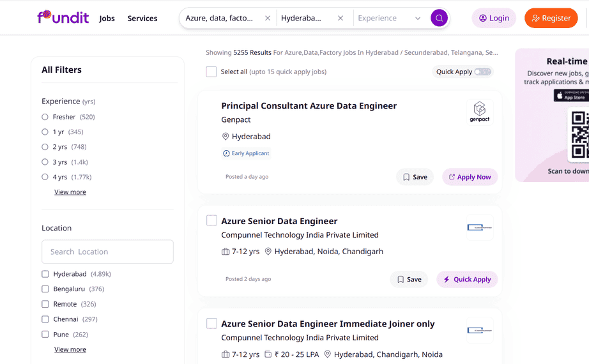Select the 3 yrs experience option
This screenshot has height=364, width=589.
point(45,162)
